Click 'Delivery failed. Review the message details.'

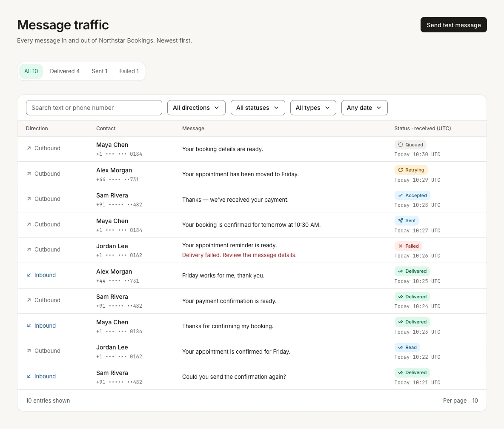pos(239,255)
